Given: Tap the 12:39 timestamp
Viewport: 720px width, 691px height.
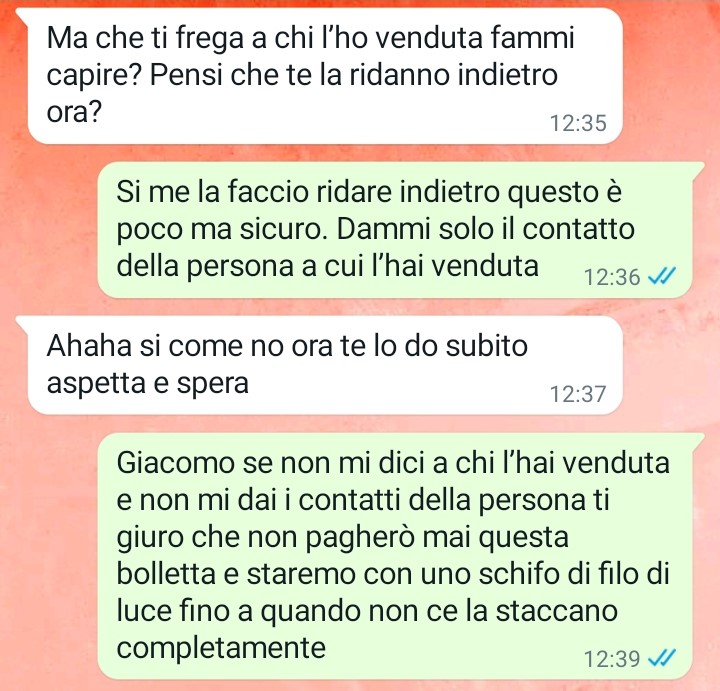Looking at the screenshot, I should tap(612, 659).
